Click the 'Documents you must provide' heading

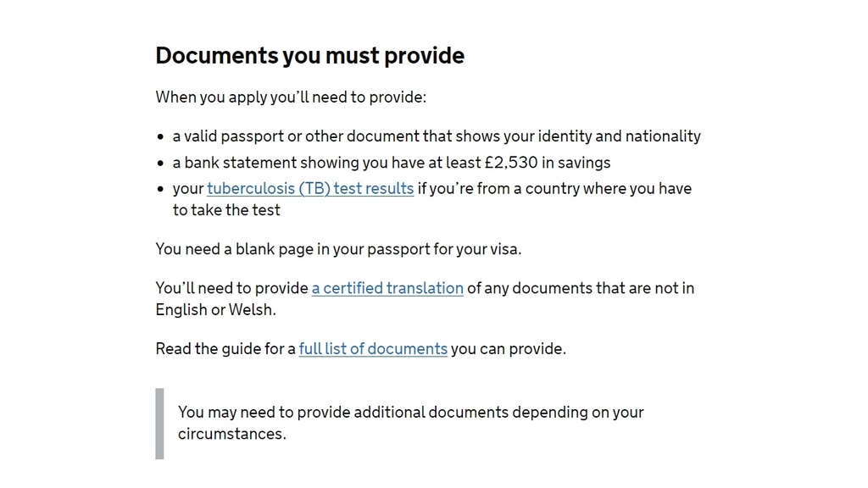(x=309, y=56)
